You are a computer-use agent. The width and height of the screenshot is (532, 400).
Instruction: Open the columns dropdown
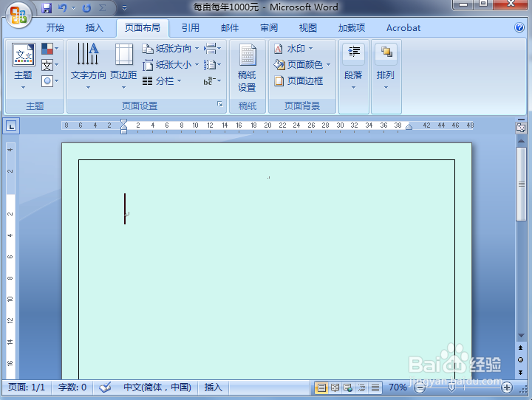(162, 81)
